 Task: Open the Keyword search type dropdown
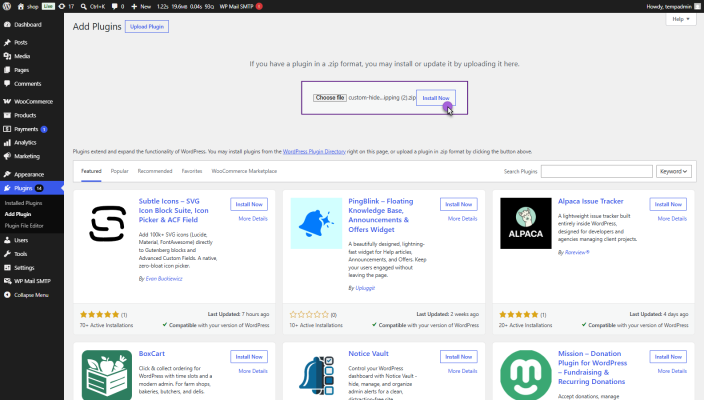point(674,171)
